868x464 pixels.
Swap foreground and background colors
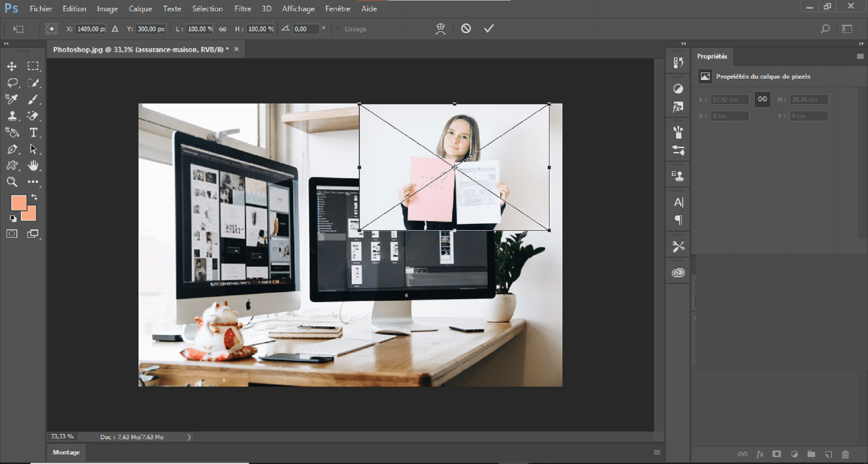coord(34,197)
